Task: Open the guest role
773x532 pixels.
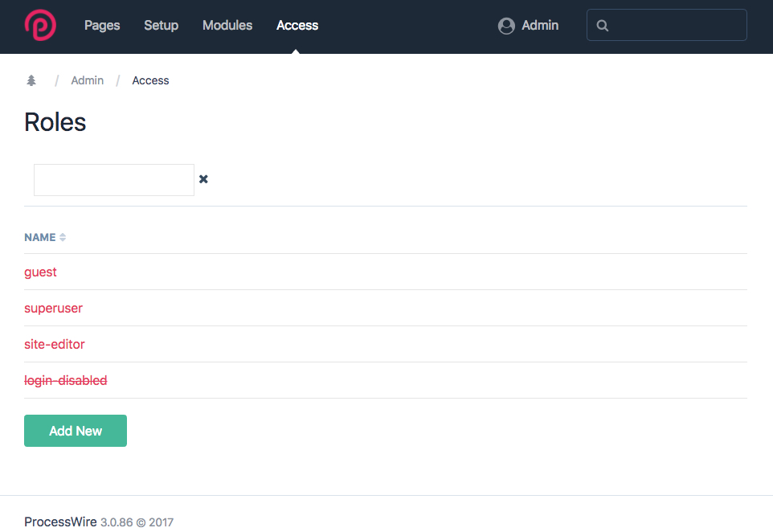Action: (x=40, y=272)
